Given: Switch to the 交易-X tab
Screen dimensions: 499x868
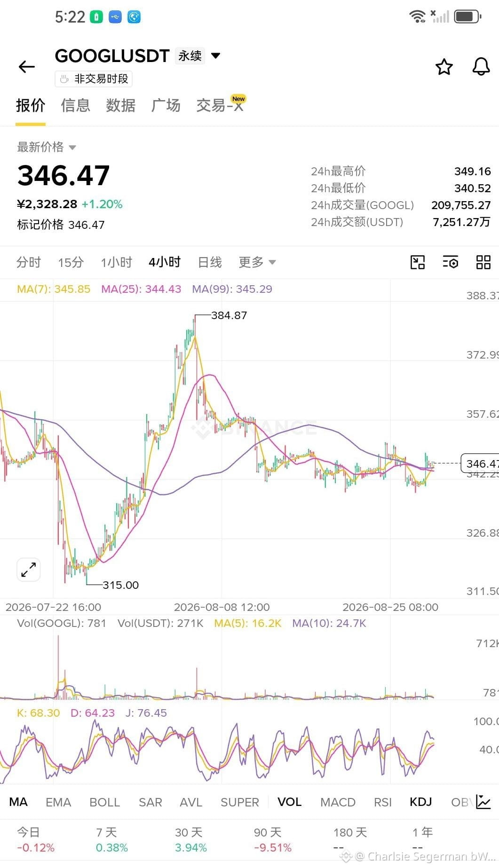Looking at the screenshot, I should (220, 105).
